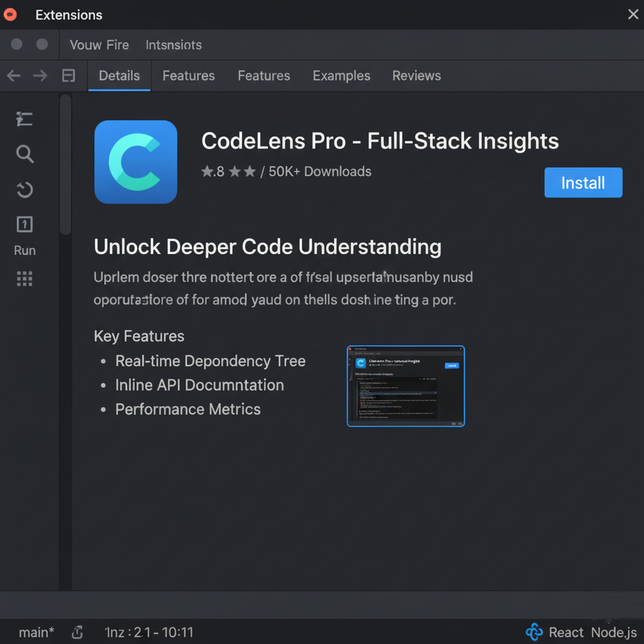
Task: Click the sync icon next to main*
Action: (x=77, y=632)
